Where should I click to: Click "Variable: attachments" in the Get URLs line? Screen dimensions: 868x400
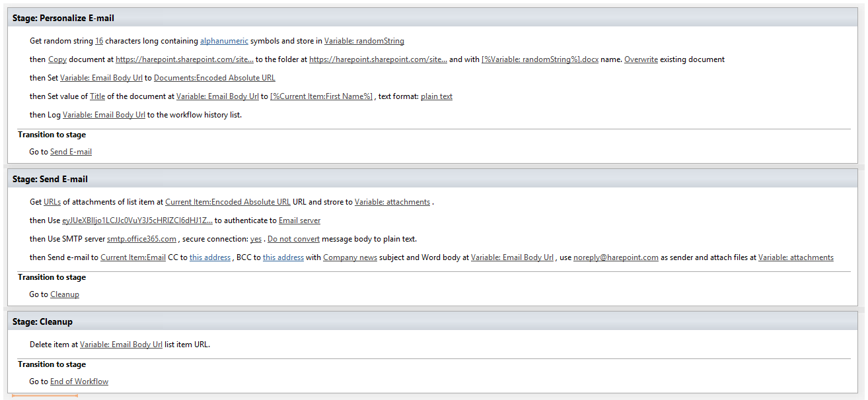point(392,202)
